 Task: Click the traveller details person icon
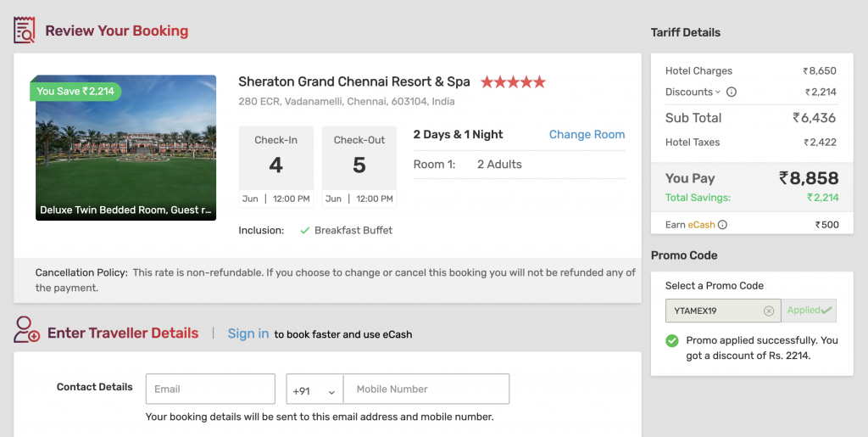coord(26,329)
